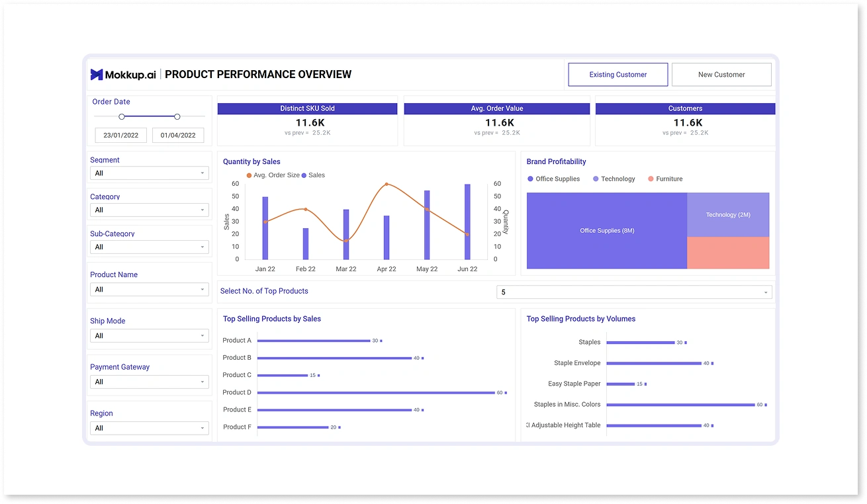
Task: Click the Technology legend swatch
Action: [x=596, y=179]
